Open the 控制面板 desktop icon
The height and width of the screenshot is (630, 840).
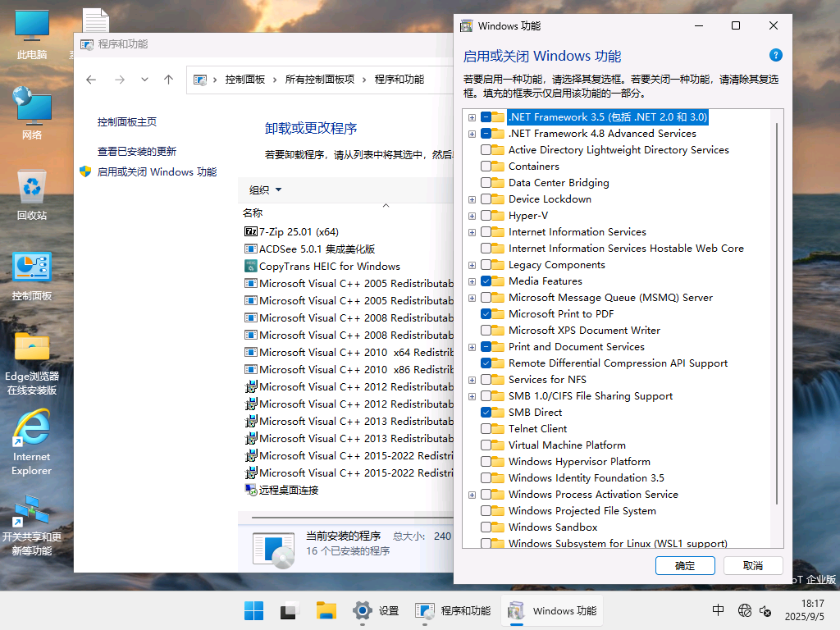[x=32, y=276]
